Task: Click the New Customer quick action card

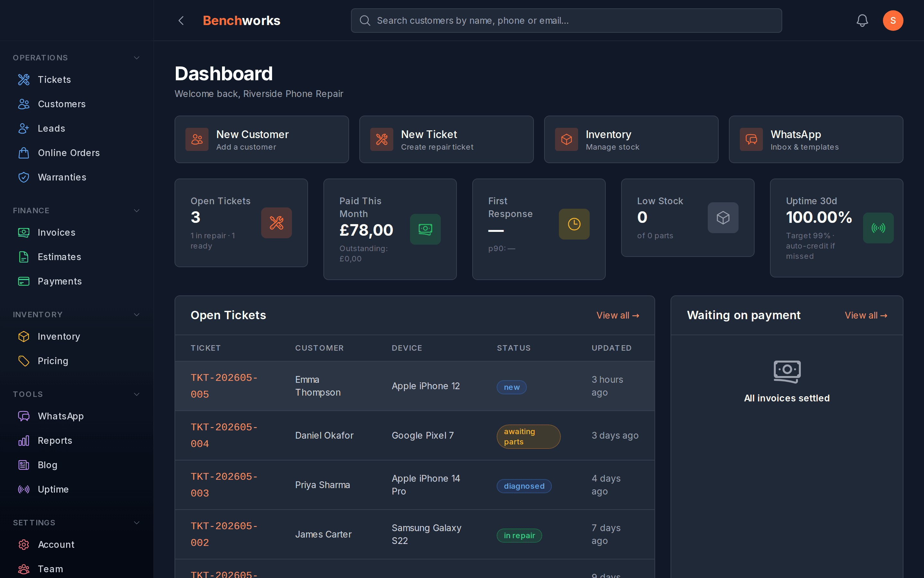Action: pos(261,140)
